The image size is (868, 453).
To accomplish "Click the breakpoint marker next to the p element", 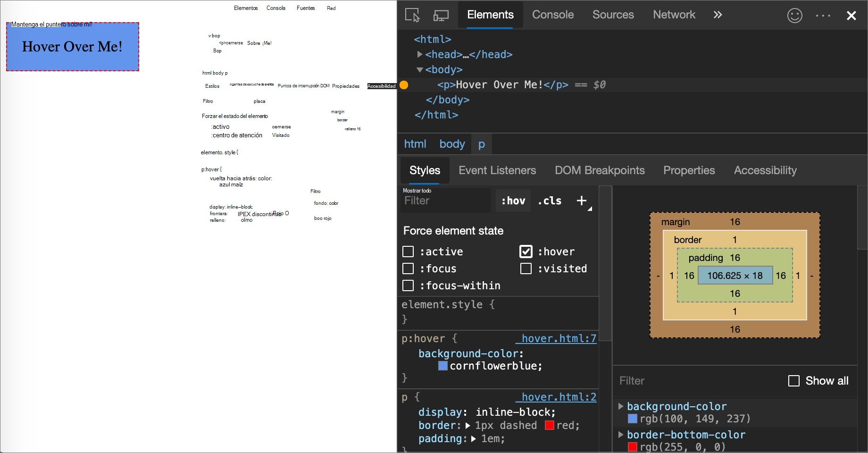I will tap(404, 85).
